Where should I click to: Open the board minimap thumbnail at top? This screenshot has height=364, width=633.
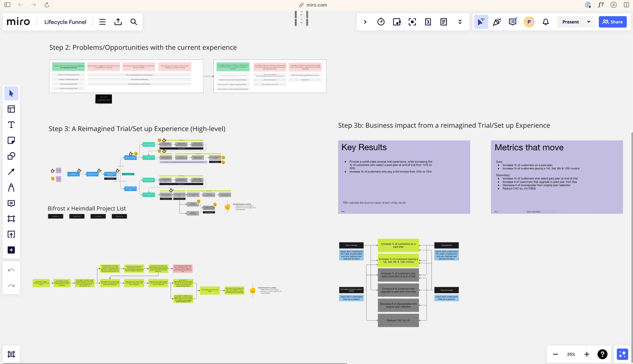pos(301,19)
